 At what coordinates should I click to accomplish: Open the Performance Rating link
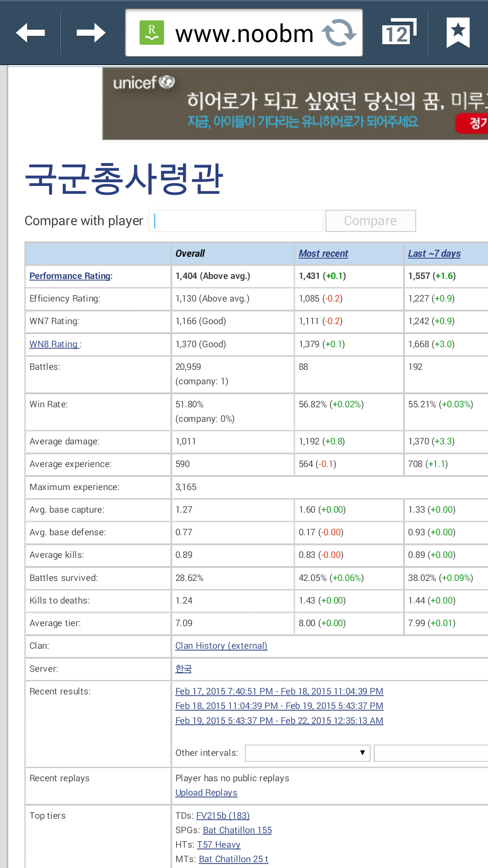point(70,276)
